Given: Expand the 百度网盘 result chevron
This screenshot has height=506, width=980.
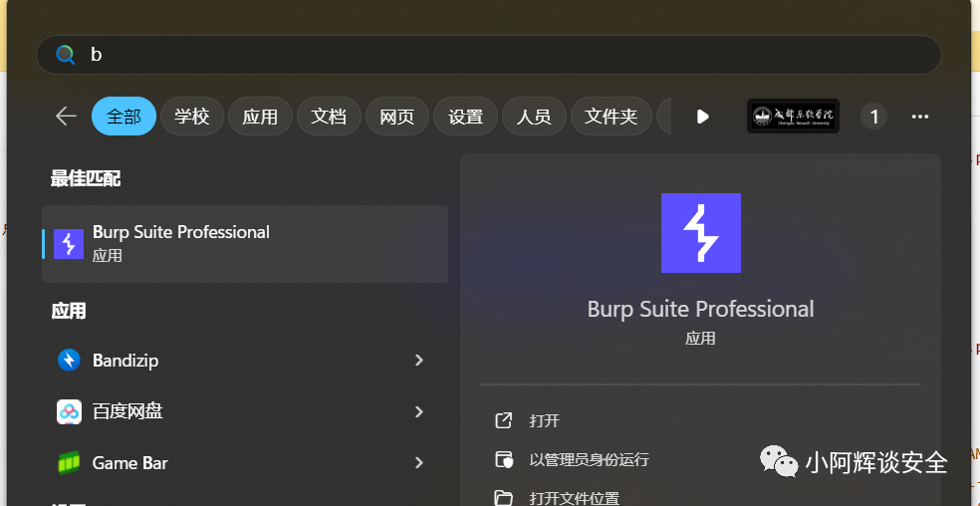Looking at the screenshot, I should (x=418, y=411).
